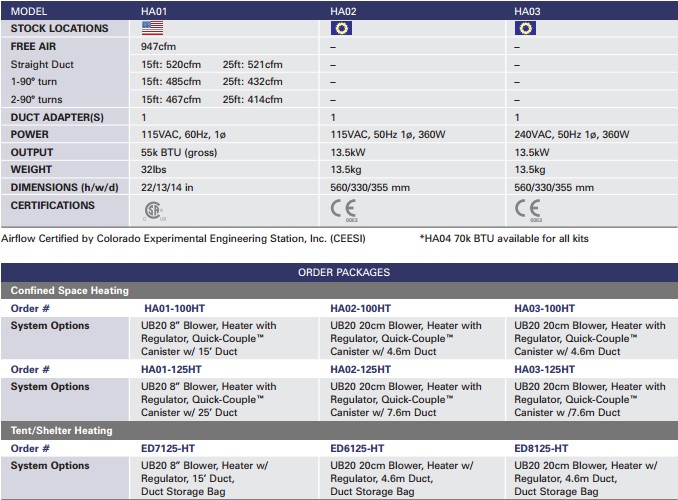Click the FREE AIR row label
This screenshot has height=500, width=678.
pos(33,46)
